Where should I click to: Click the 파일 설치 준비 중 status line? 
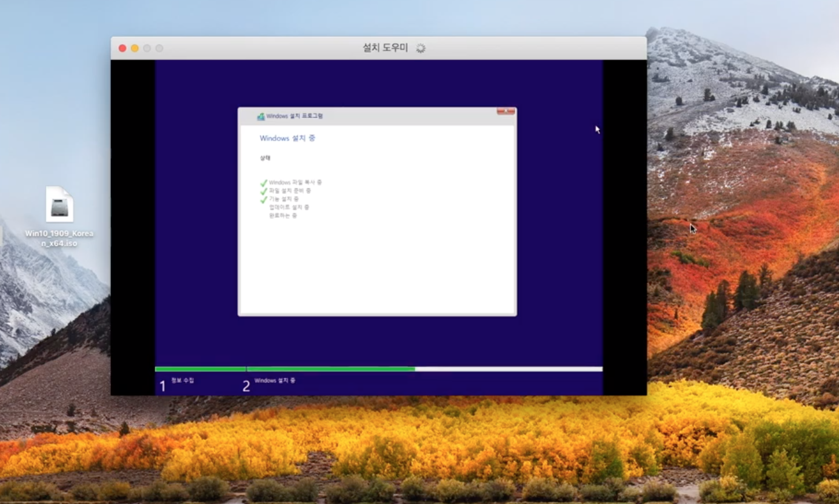290,191
